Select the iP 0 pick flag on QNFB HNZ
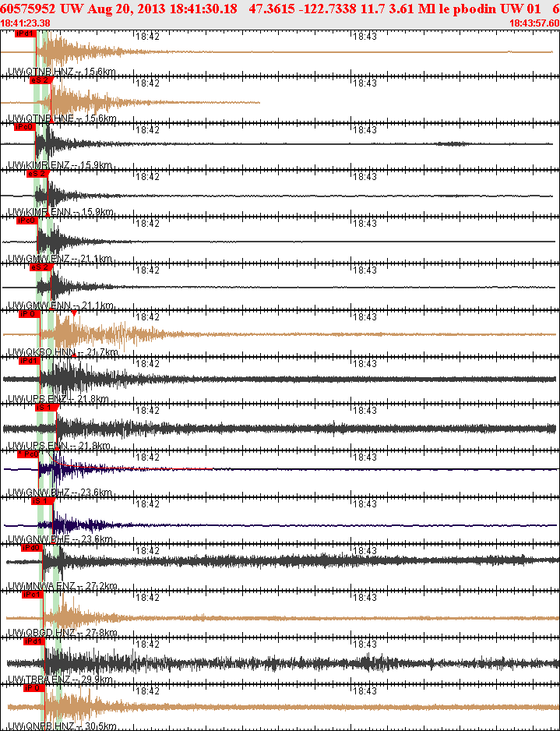The image size is (560, 731). (34, 688)
